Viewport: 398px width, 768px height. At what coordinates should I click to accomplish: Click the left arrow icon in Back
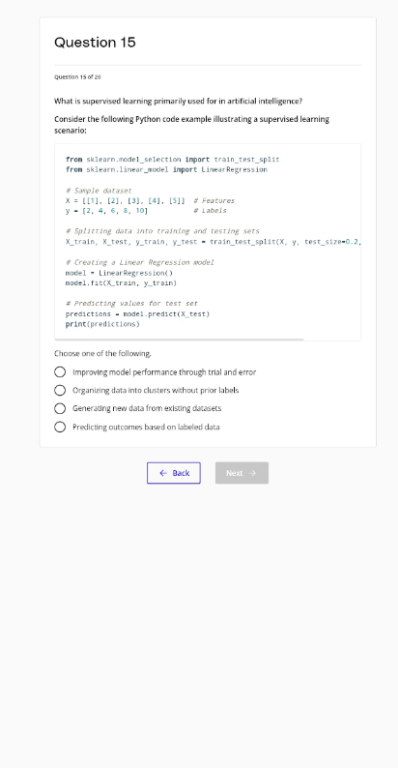click(x=164, y=473)
